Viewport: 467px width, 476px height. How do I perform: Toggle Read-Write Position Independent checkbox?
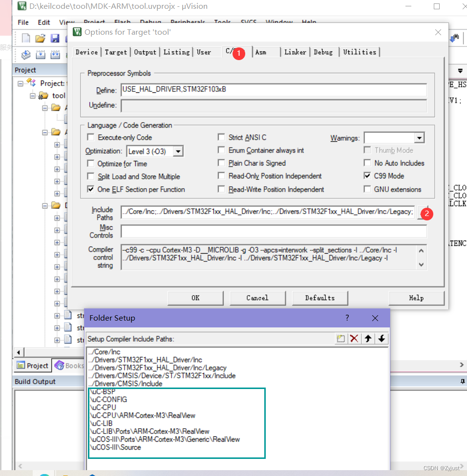tap(221, 189)
